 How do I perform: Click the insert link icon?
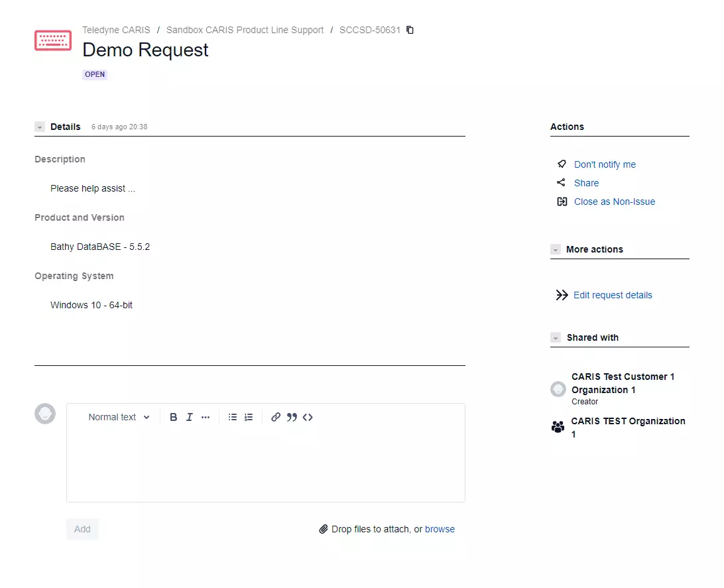click(276, 417)
